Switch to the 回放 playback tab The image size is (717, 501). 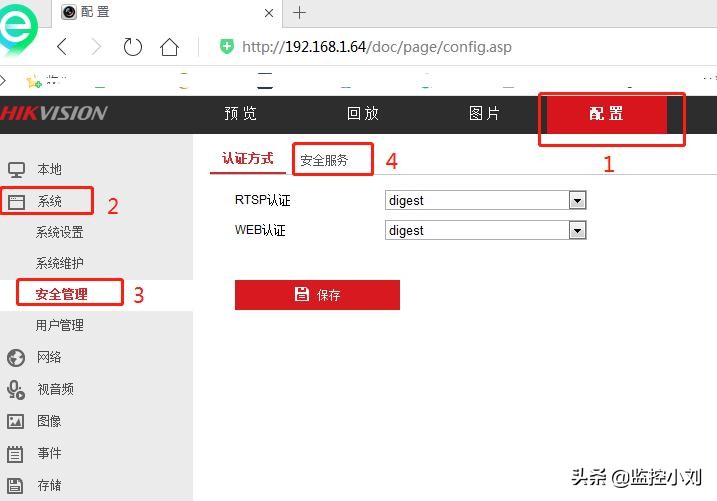pos(363,113)
